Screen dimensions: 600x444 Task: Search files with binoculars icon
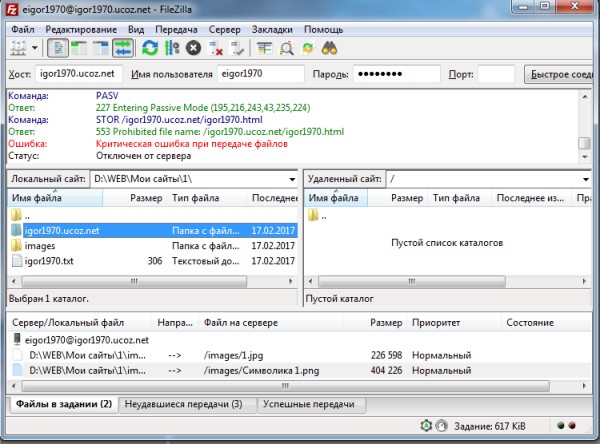[x=329, y=48]
